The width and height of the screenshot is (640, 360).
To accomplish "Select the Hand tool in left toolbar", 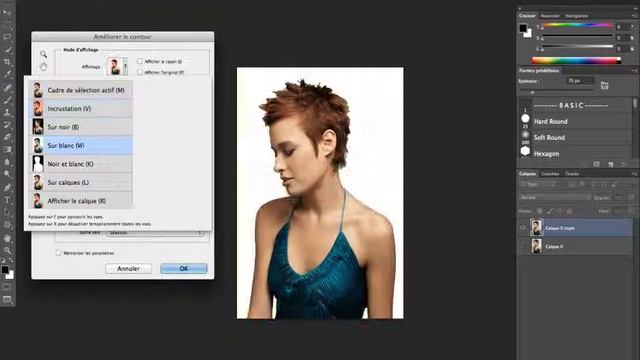I will click(7, 238).
